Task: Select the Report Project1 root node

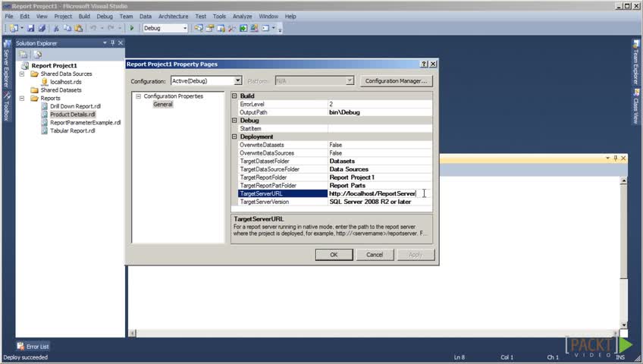Action: [54, 65]
